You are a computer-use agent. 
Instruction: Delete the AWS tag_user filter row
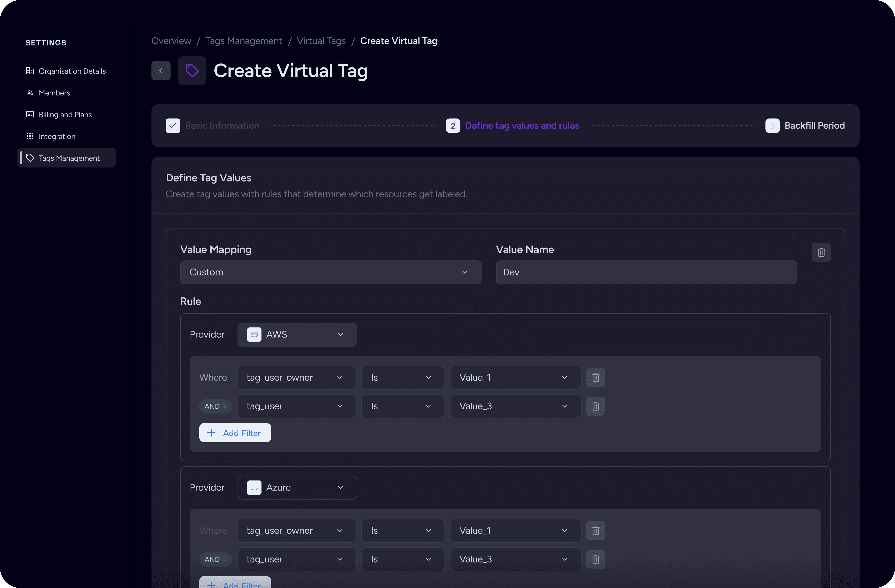(596, 406)
